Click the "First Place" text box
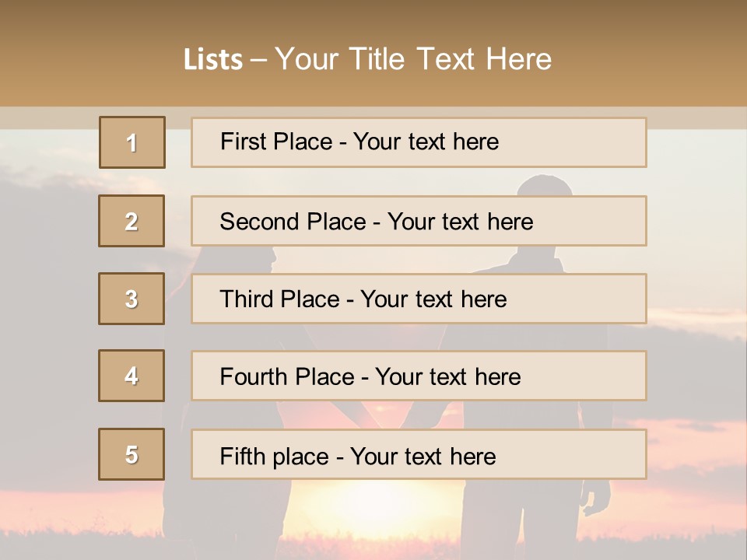This screenshot has width=747, height=560. (419, 142)
